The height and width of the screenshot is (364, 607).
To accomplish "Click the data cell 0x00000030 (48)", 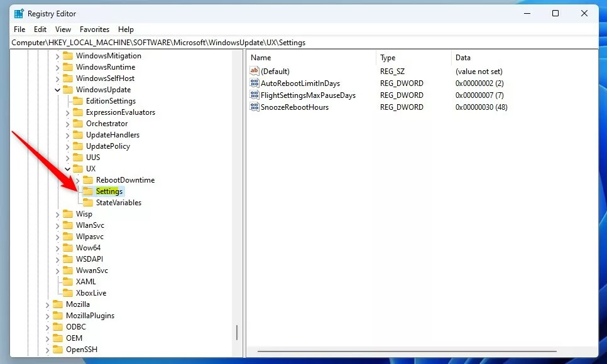I will click(481, 107).
